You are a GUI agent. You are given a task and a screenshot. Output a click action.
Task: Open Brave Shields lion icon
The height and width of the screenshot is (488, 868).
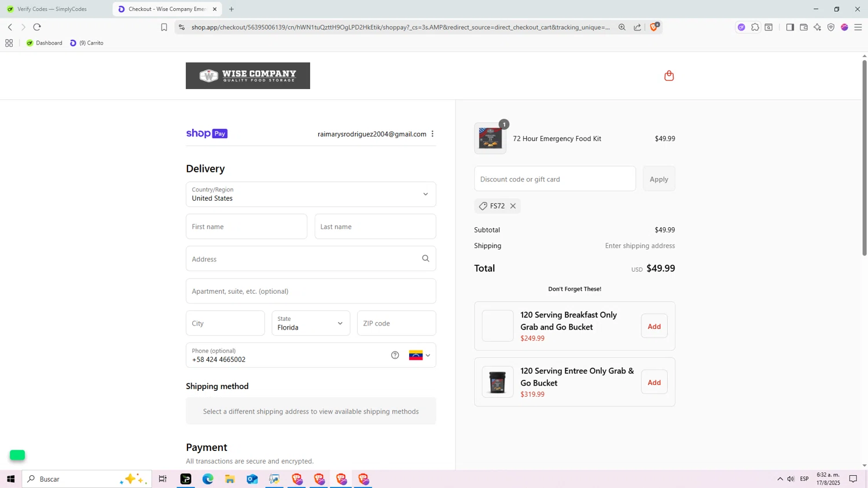pyautogui.click(x=654, y=27)
